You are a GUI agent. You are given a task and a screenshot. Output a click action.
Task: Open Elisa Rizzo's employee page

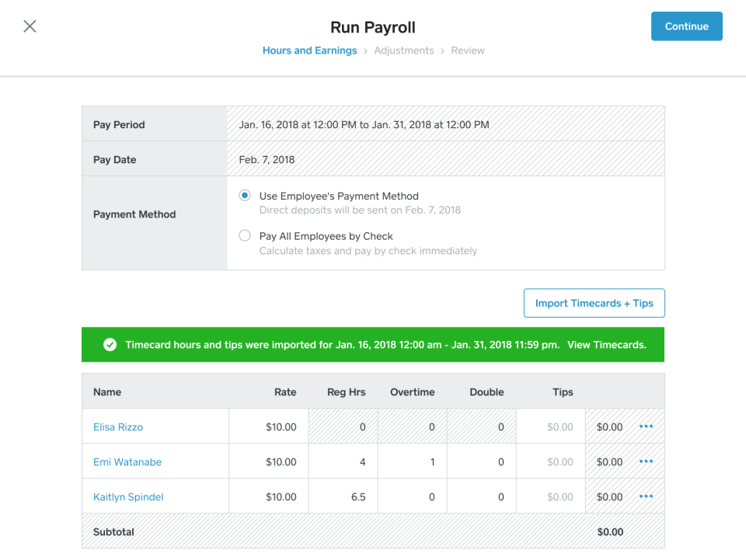(x=117, y=426)
